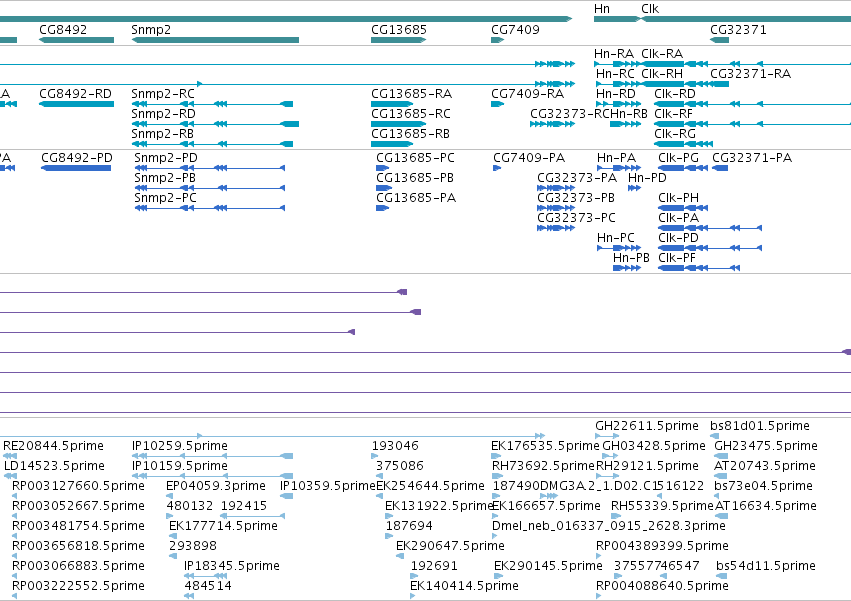Select the Hn-RC transcript label
The image size is (851, 601).
[x=615, y=74]
